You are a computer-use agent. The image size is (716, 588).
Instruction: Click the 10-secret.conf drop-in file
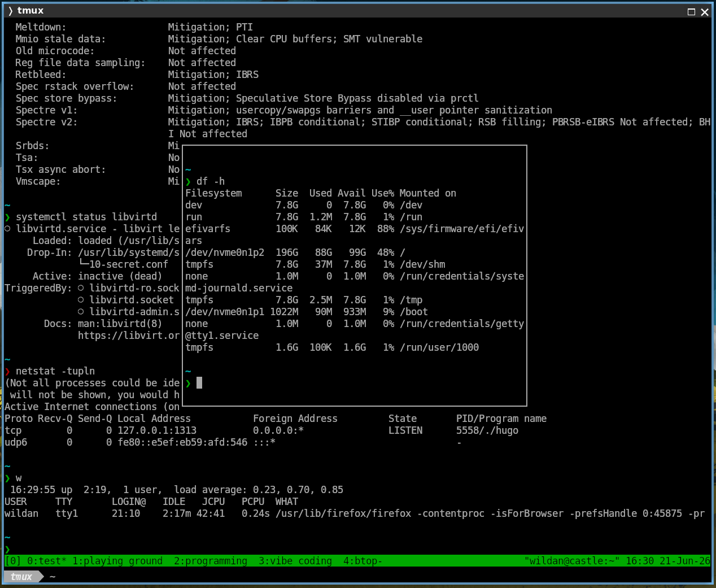129,264
